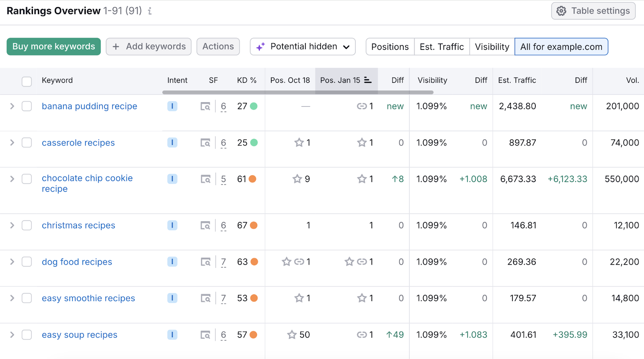This screenshot has width=644, height=359.
Task: Click link icon in easy soup recipes Jan 15 position
Action: [361, 335]
